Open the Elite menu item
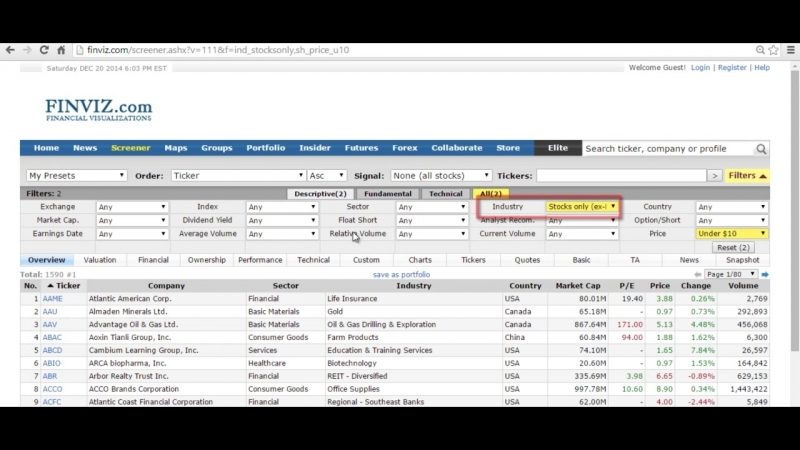Screen dimensions: 800x450 click(558, 148)
